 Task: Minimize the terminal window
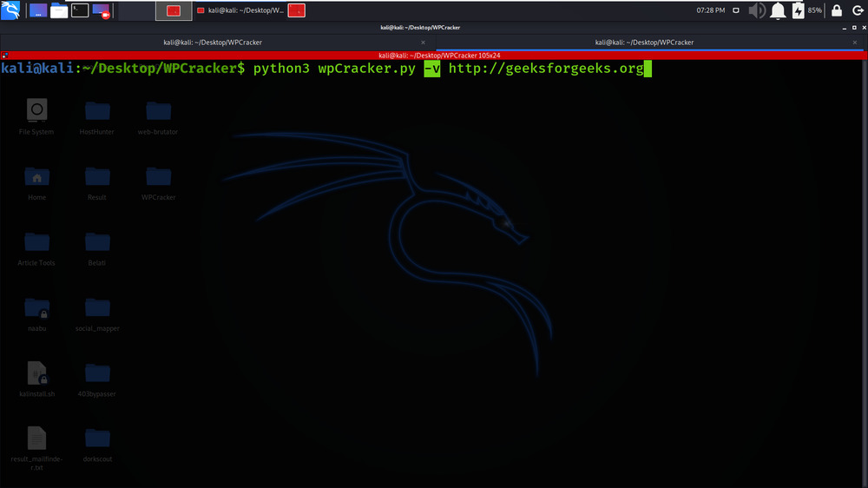click(845, 28)
